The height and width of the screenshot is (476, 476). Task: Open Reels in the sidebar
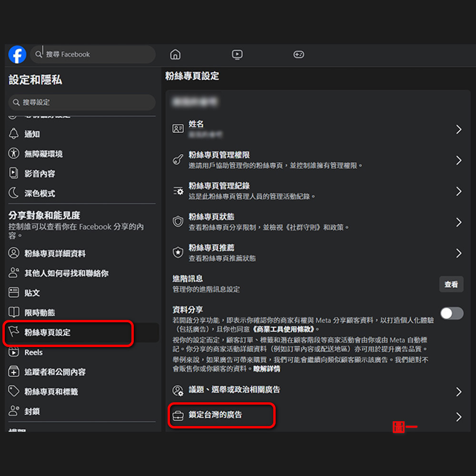point(33,353)
